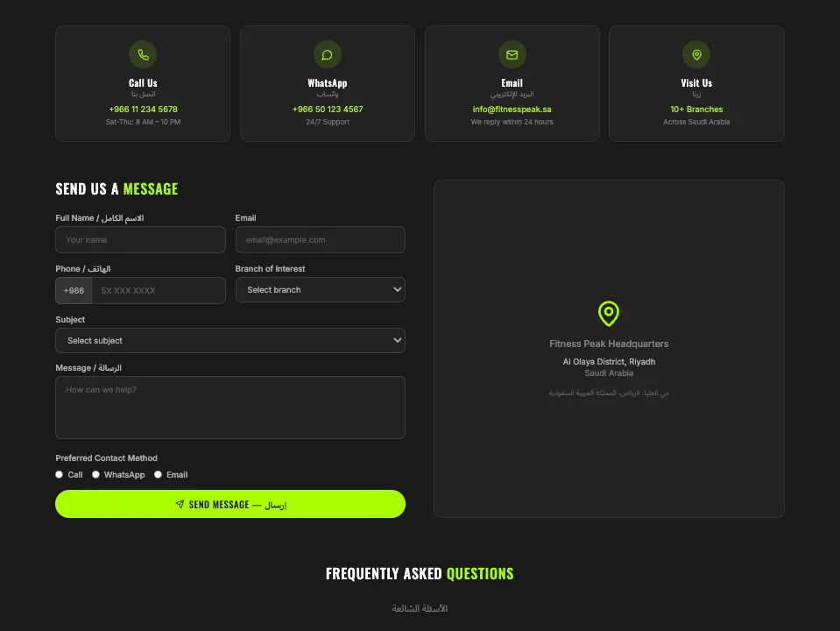Click the envelope icon in Email card
Image resolution: width=840 pixels, height=631 pixels.
point(512,54)
